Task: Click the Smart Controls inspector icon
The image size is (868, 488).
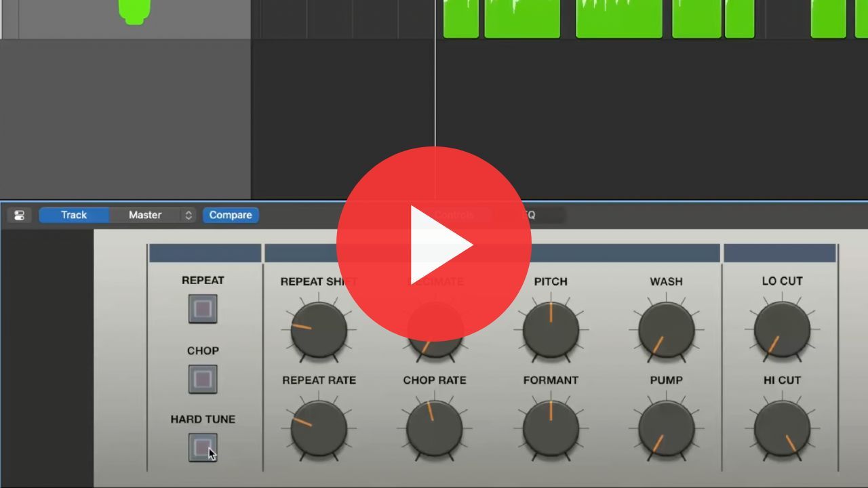Action: pos(19,216)
